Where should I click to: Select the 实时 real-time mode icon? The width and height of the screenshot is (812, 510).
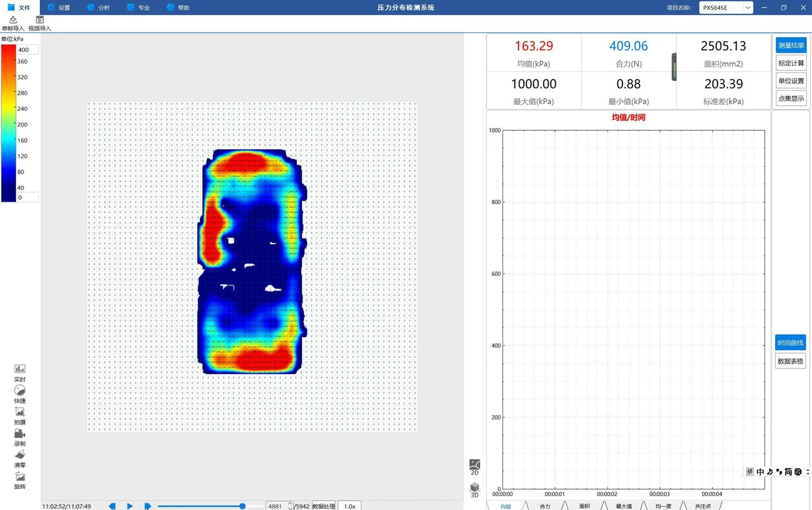pyautogui.click(x=20, y=369)
